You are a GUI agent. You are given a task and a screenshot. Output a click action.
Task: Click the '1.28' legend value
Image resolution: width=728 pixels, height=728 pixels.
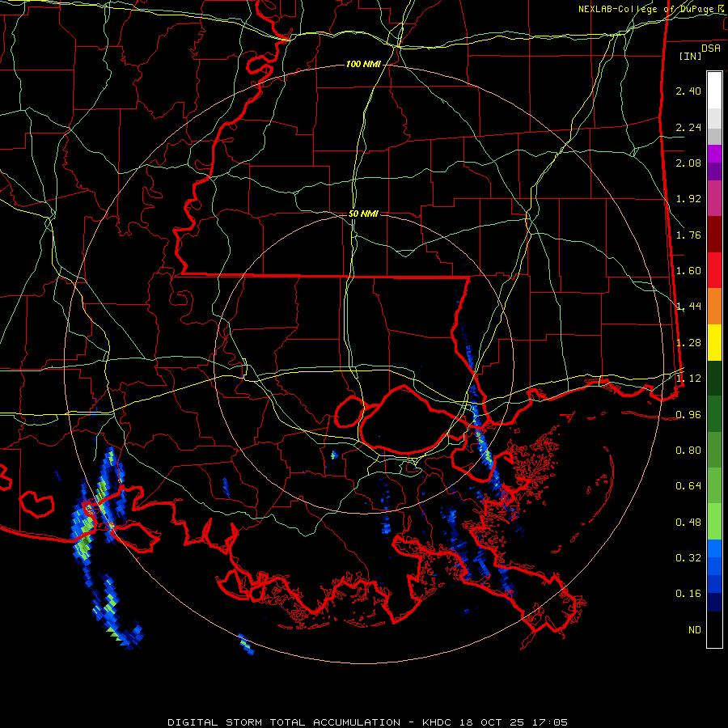point(688,343)
